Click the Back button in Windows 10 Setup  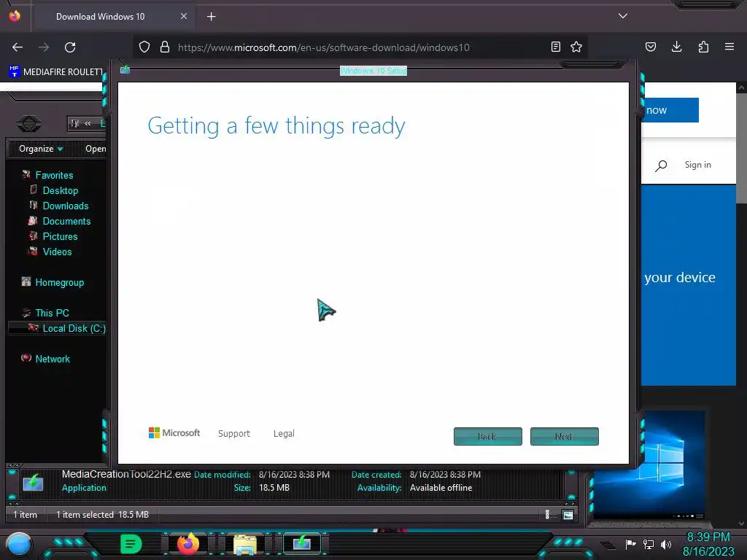pyautogui.click(x=488, y=436)
